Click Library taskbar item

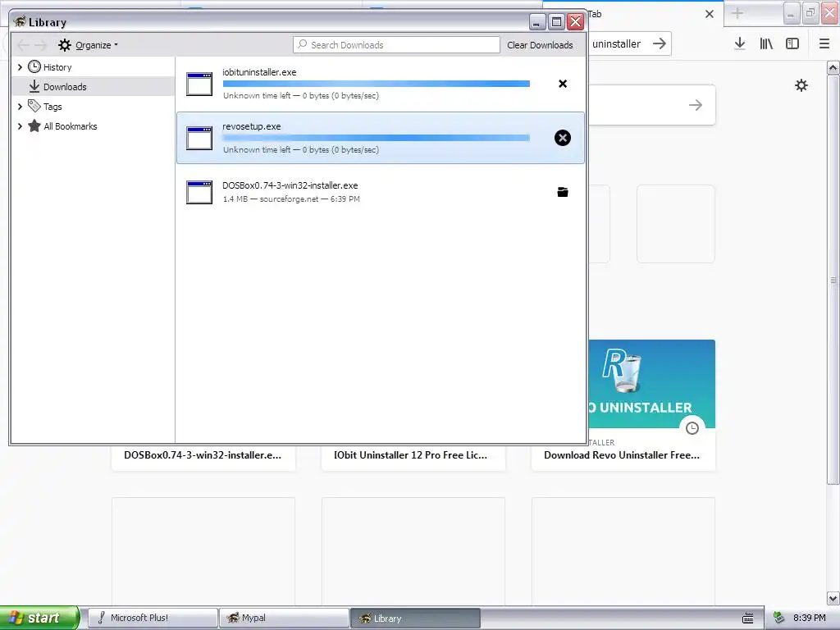point(415,618)
